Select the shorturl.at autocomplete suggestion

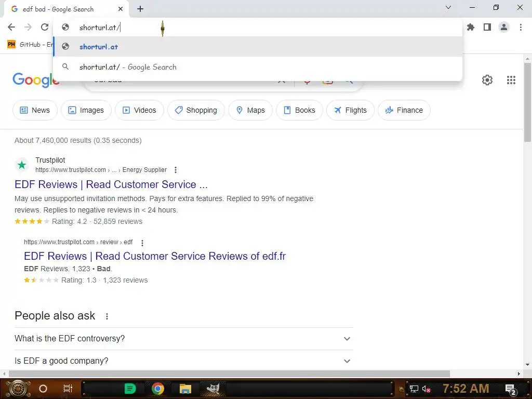(x=258, y=47)
